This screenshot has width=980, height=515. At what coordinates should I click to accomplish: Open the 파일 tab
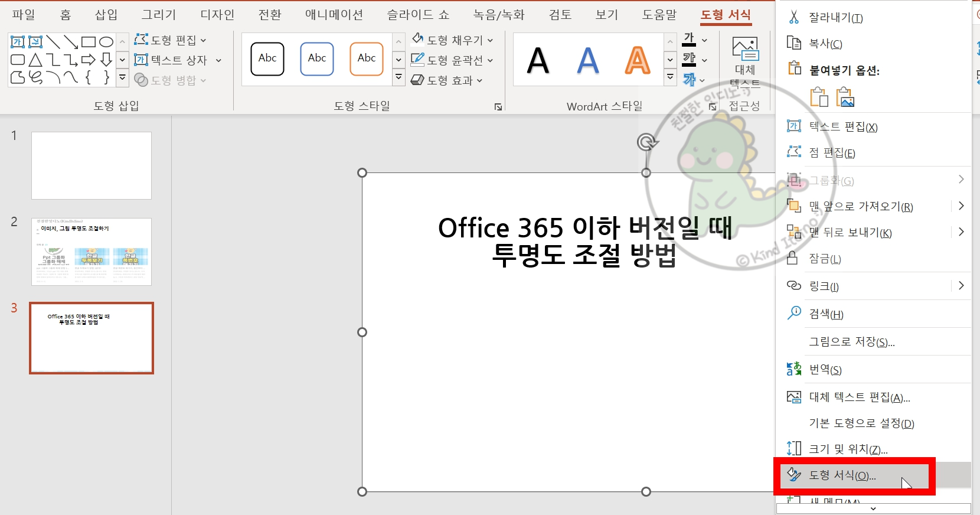click(x=24, y=15)
